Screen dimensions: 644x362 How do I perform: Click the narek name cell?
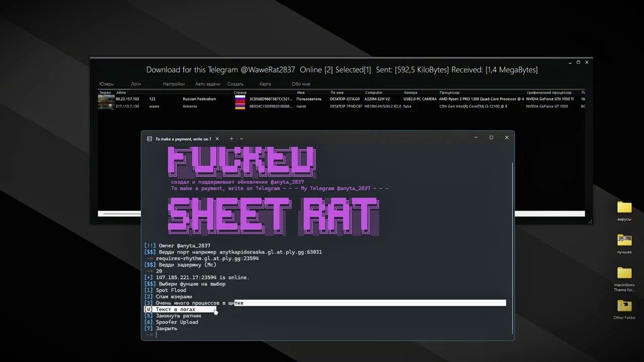(301, 106)
